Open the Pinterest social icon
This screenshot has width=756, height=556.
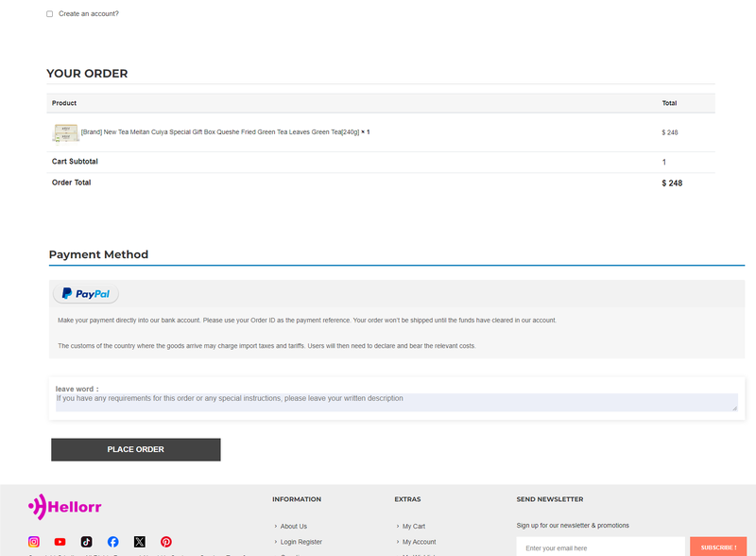pyautogui.click(x=166, y=542)
